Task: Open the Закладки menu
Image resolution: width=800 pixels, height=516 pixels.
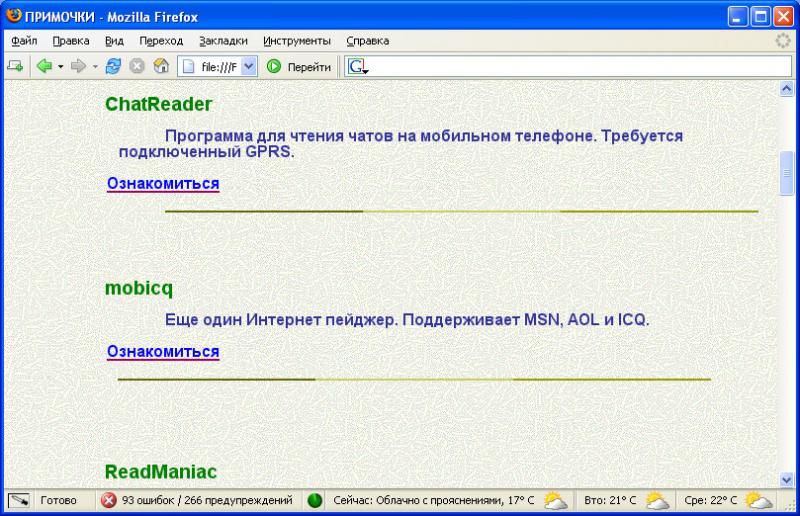Action: 223,41
